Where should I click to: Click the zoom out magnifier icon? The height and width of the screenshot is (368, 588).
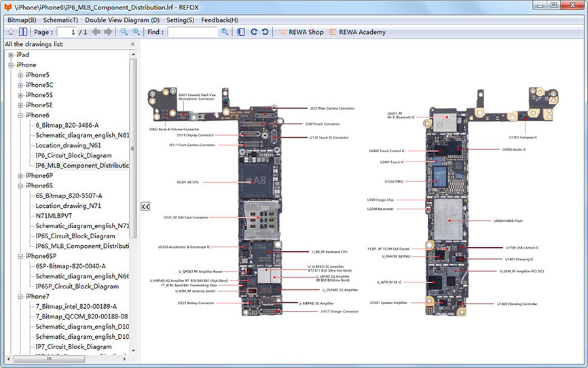point(124,32)
